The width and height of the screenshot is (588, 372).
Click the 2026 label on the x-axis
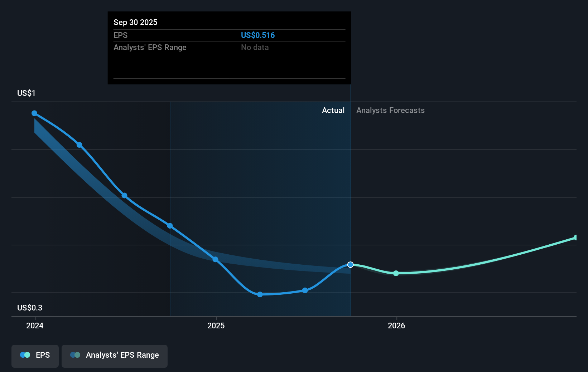[x=396, y=326]
